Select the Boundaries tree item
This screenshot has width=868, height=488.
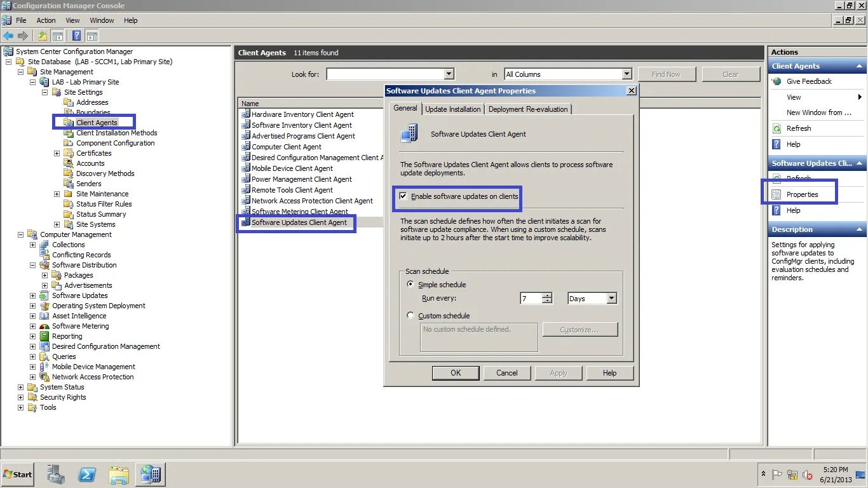click(x=93, y=112)
